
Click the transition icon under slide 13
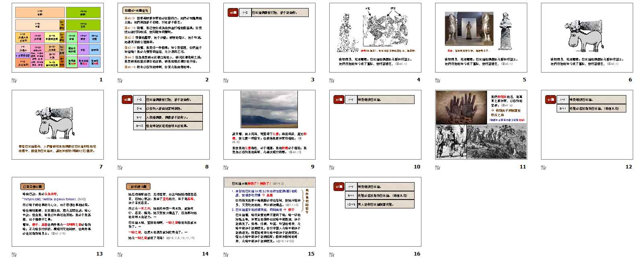click(14, 254)
